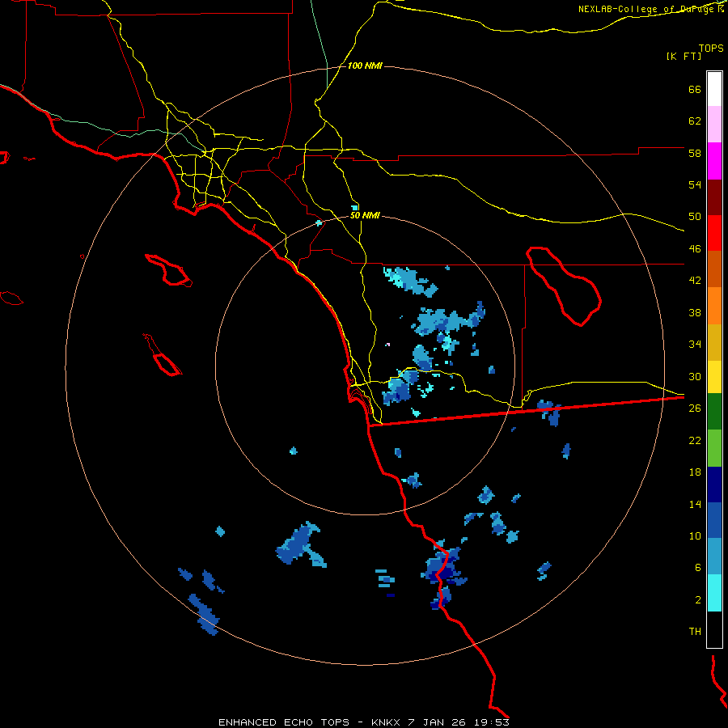Click the 50 value on the legend scale
This screenshot has height=728, width=728.
coord(695,217)
